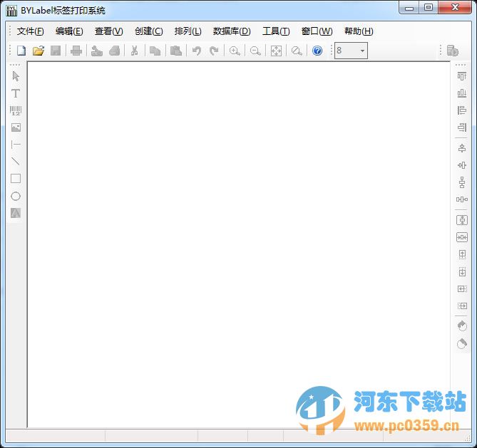Click the rotate right icon in right toolbar
Viewport: 477px width, 448px height.
pyautogui.click(x=462, y=343)
